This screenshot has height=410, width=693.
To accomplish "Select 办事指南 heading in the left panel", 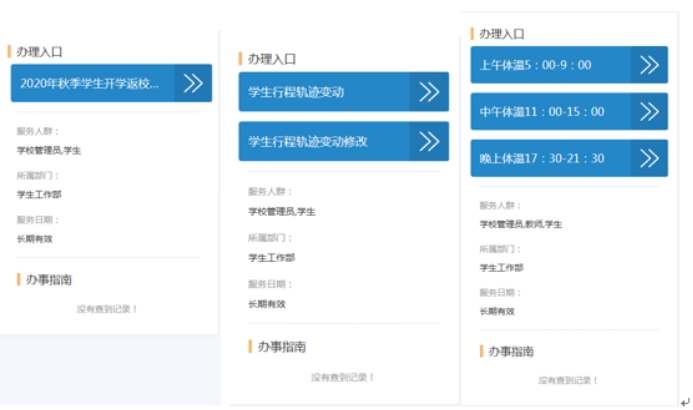I will (49, 280).
